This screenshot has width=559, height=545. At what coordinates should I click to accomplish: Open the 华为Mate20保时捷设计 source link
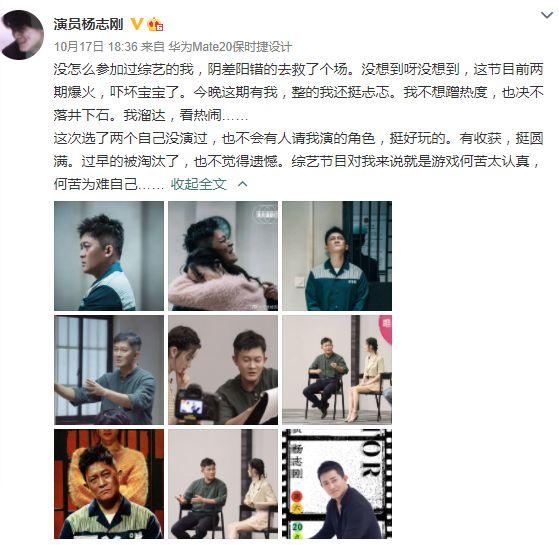click(230, 46)
